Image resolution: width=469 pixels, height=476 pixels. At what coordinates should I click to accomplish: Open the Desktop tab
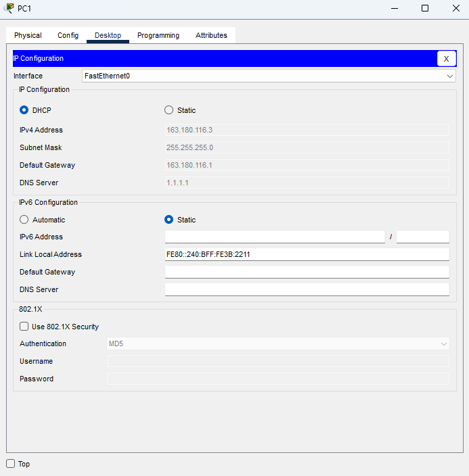click(x=108, y=35)
